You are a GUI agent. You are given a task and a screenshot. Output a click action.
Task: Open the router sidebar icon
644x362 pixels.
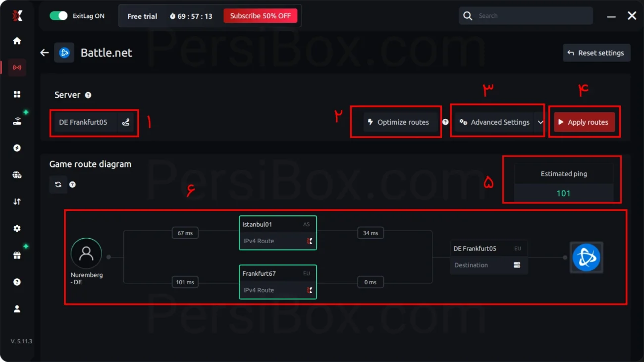click(17, 121)
